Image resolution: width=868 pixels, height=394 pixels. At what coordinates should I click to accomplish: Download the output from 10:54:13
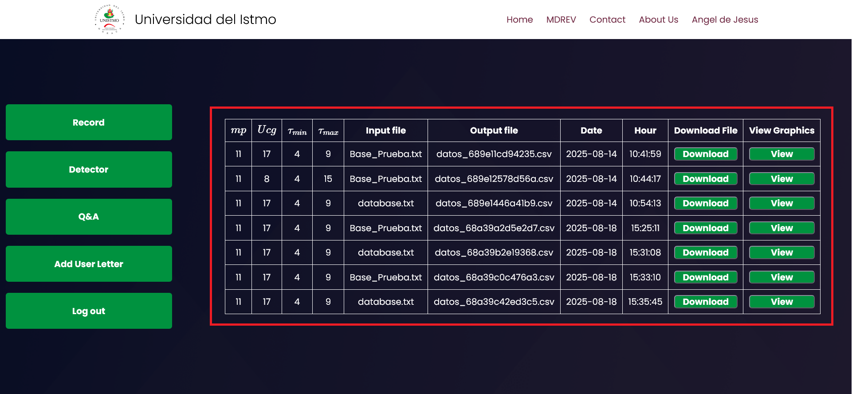(x=705, y=203)
